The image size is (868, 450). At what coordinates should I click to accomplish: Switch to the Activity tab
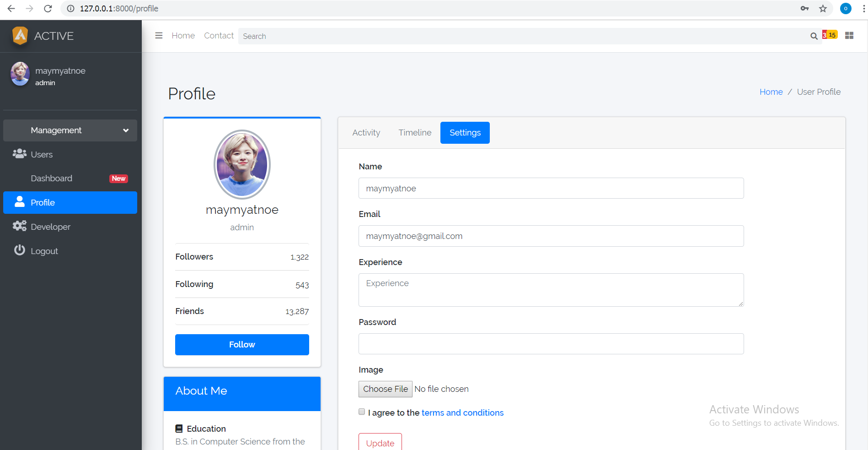click(366, 133)
